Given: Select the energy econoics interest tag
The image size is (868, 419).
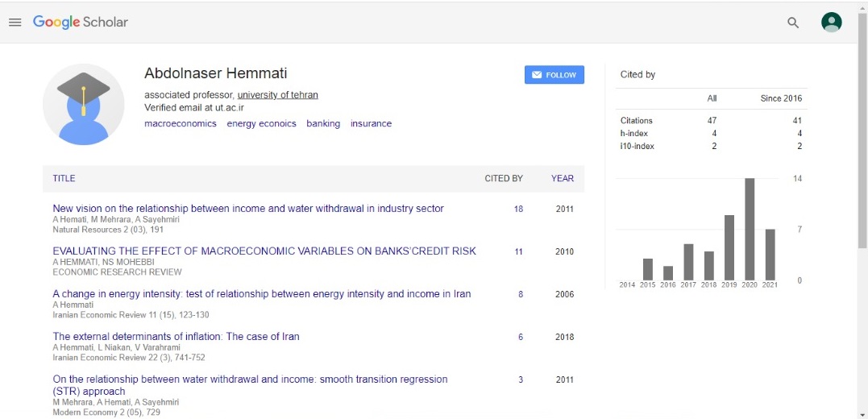Looking at the screenshot, I should [261, 124].
